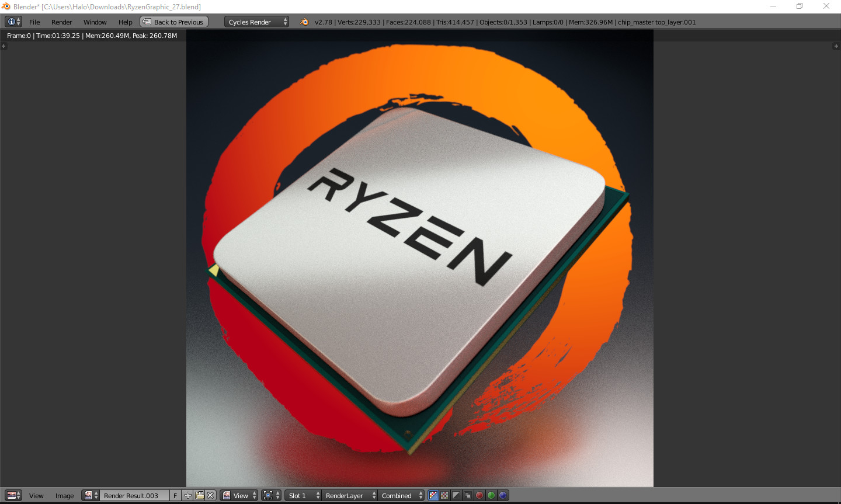Image resolution: width=841 pixels, height=504 pixels.
Task: Toggle Fake user F button
Action: [175, 495]
